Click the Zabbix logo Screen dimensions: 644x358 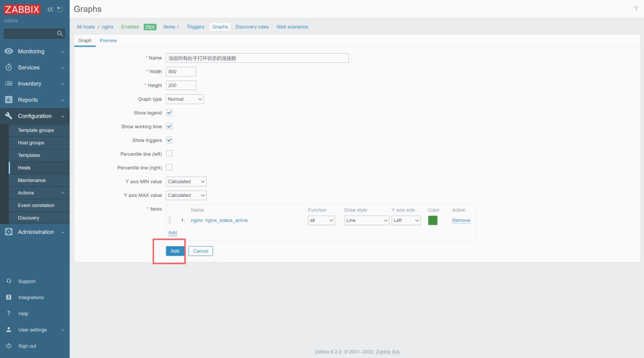23,9
